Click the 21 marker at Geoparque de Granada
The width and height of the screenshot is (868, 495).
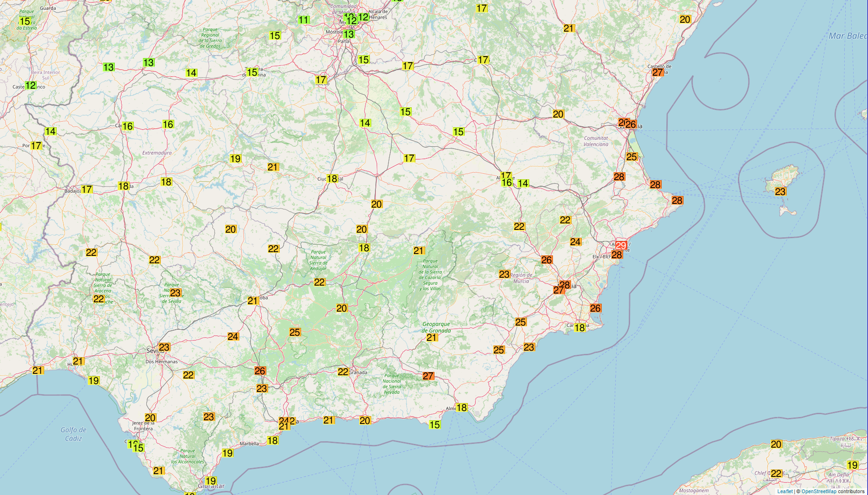432,338
